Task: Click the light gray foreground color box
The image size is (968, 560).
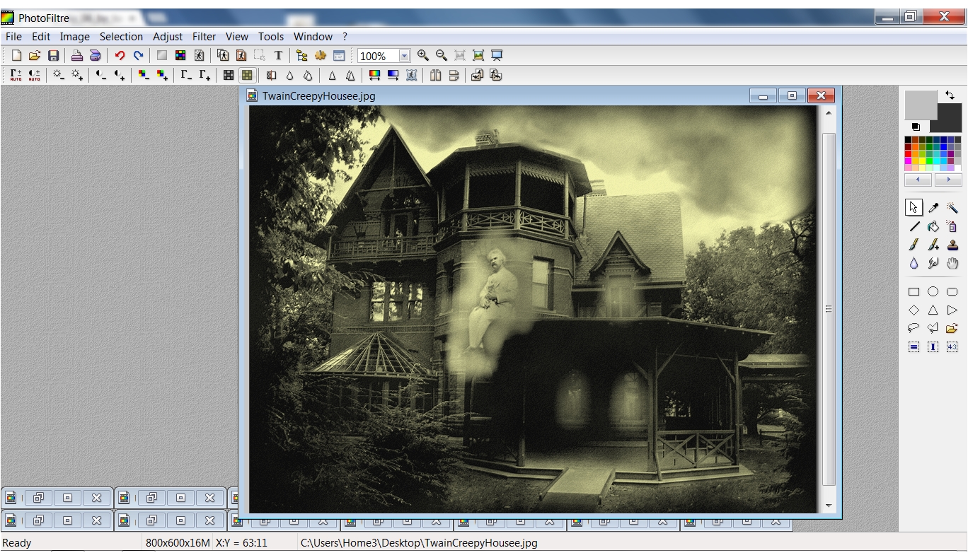Action: pos(921,105)
